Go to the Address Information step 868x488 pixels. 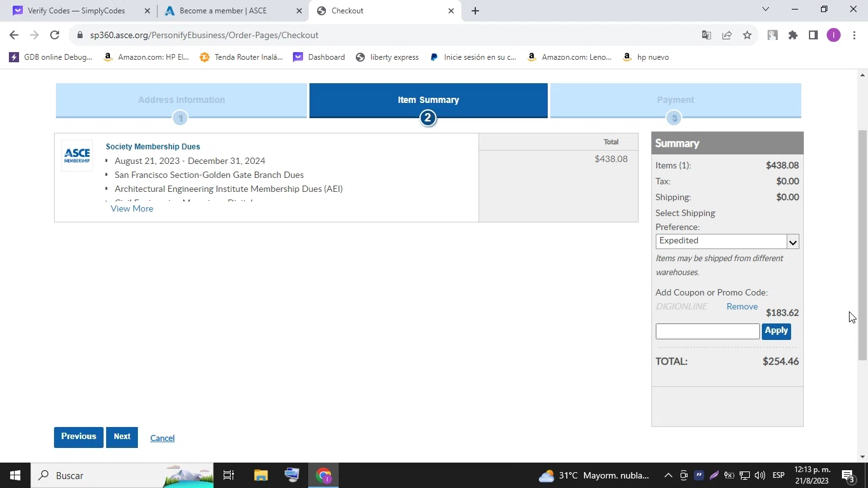(x=181, y=100)
